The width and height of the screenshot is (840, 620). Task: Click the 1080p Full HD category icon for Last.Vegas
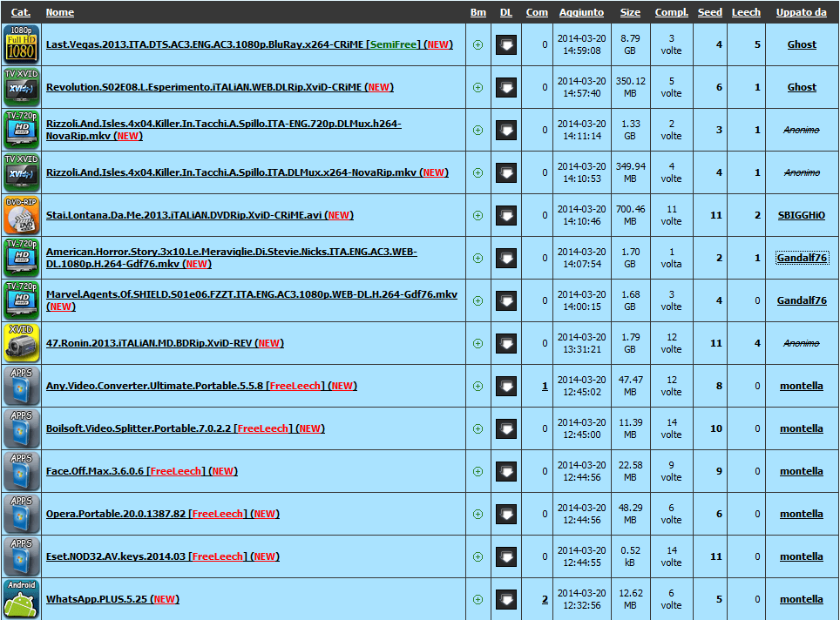pos(22,44)
